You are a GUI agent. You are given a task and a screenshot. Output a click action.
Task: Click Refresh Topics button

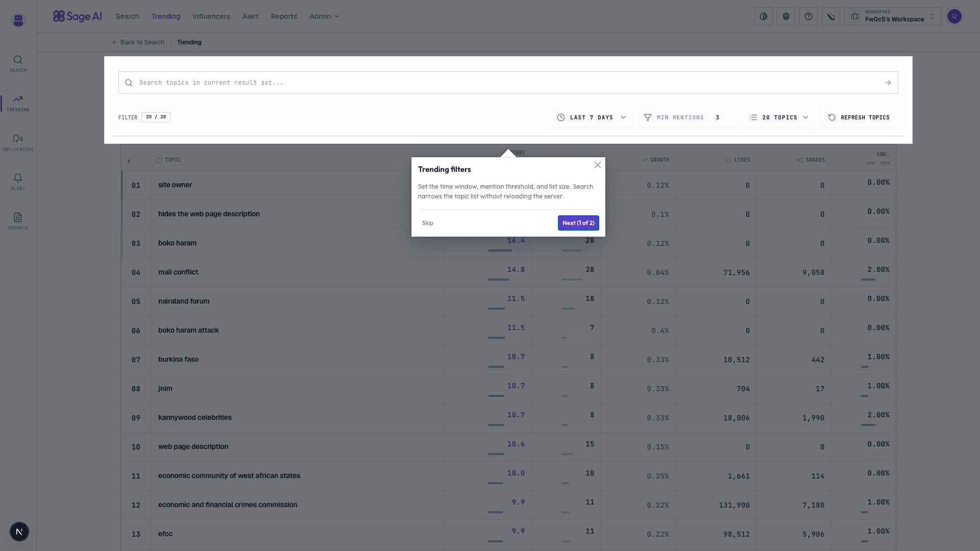coord(859,117)
